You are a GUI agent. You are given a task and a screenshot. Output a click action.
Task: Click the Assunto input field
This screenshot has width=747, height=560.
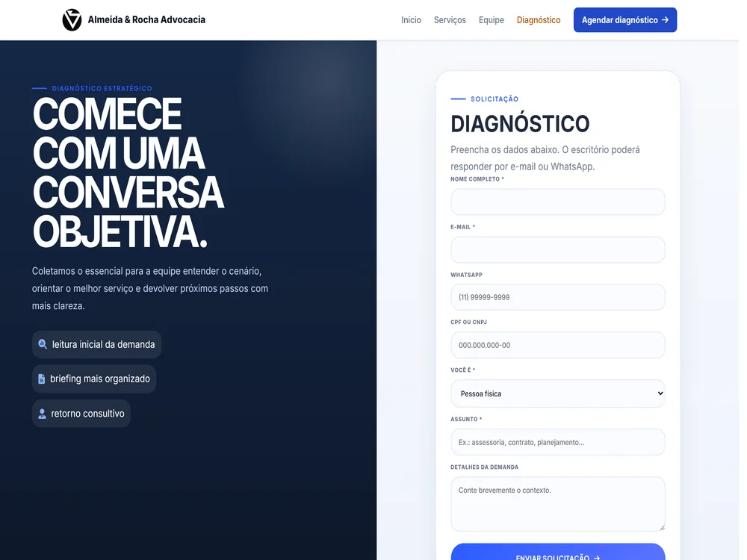point(557,442)
